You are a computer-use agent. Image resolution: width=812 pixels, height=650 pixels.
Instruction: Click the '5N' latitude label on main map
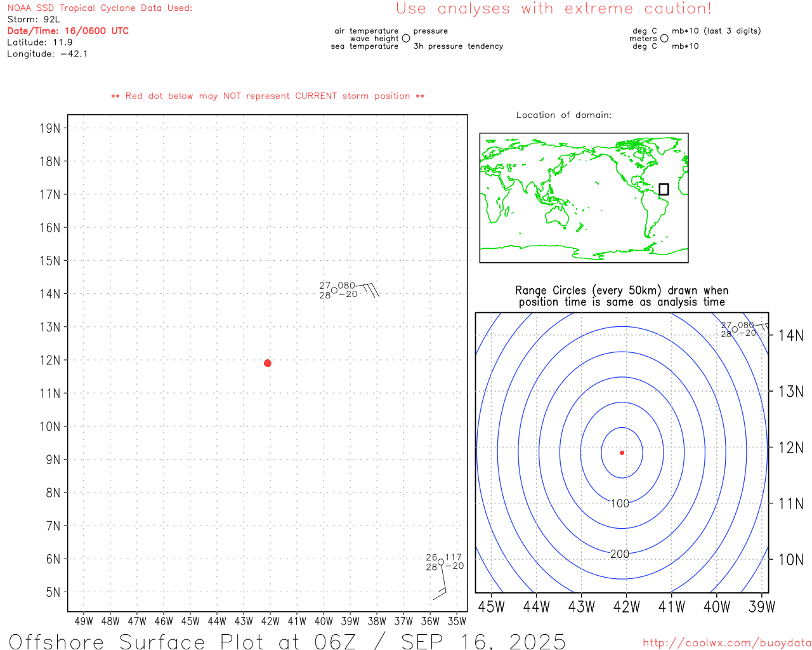click(53, 592)
